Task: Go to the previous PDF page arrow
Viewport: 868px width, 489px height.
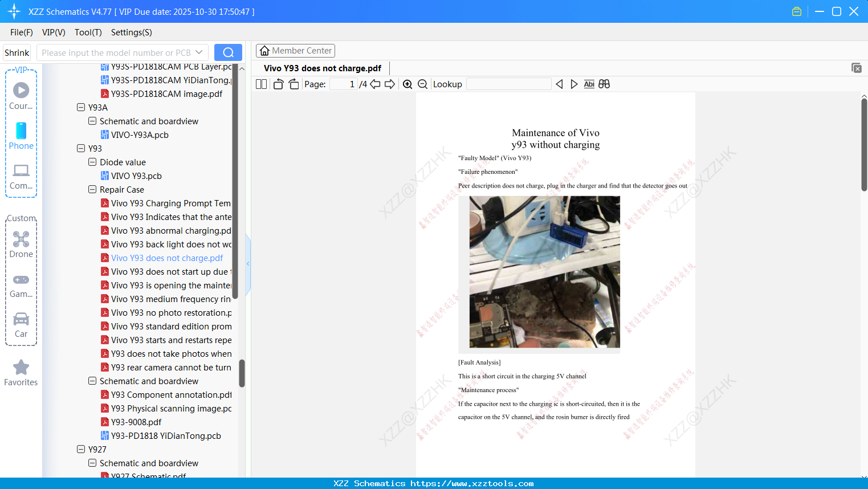Action: click(375, 84)
